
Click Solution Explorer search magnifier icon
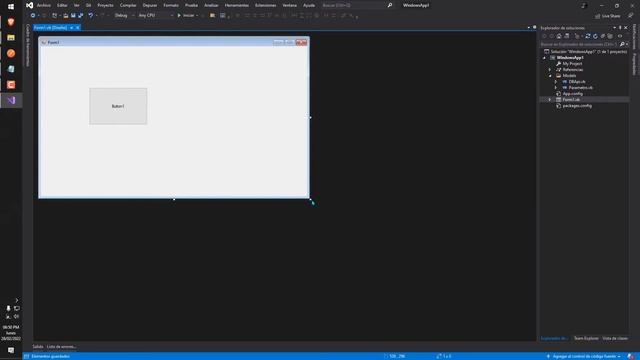pyautogui.click(x=622, y=44)
